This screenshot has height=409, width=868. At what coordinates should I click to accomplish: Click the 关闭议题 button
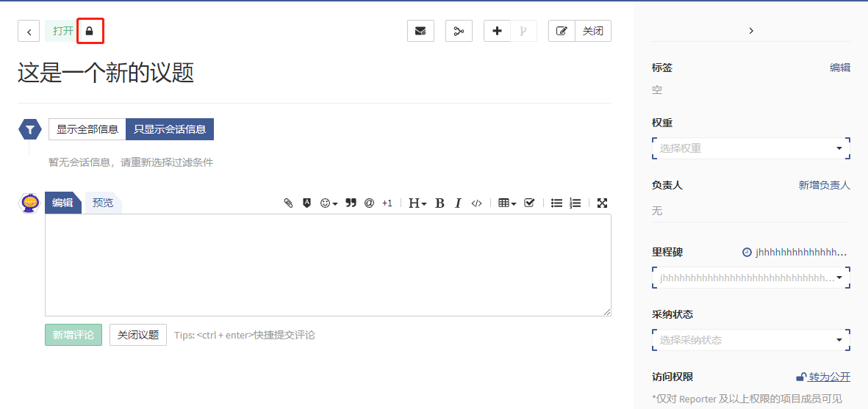pos(138,335)
